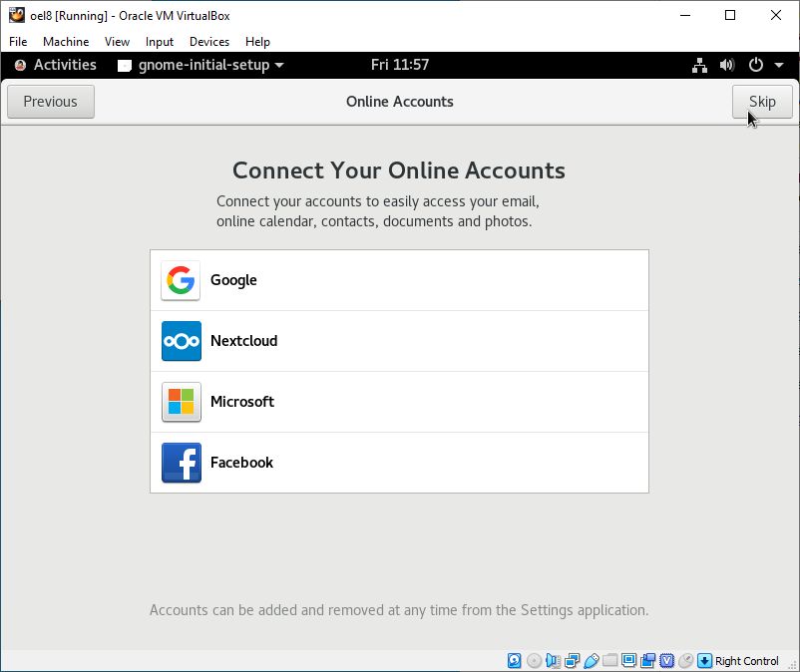
Task: Open the Help menu
Action: point(257,42)
